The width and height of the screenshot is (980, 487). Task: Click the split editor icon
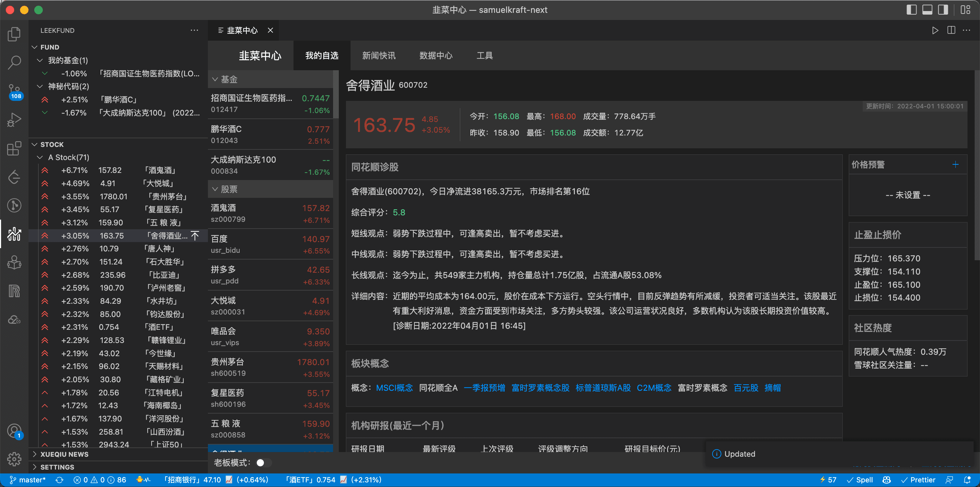pos(951,30)
